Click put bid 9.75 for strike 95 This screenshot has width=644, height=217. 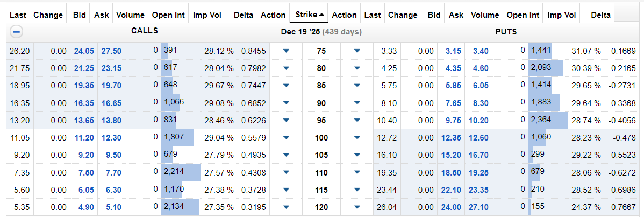[x=454, y=120]
